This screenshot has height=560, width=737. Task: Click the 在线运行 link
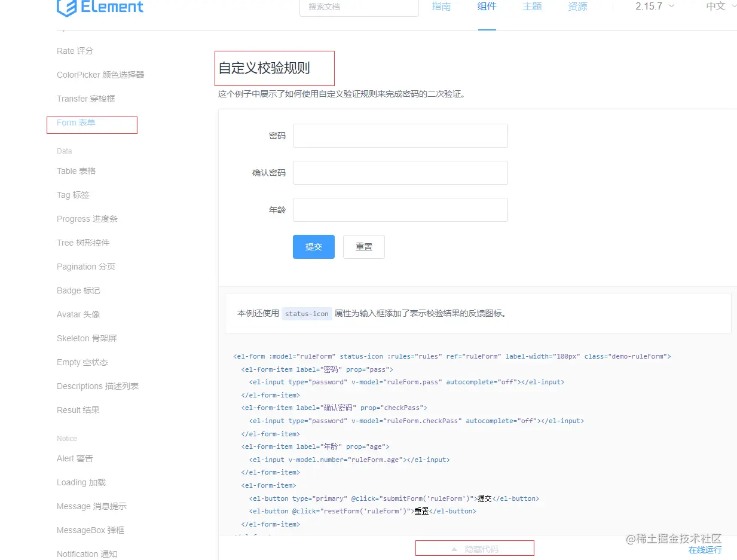(705, 550)
